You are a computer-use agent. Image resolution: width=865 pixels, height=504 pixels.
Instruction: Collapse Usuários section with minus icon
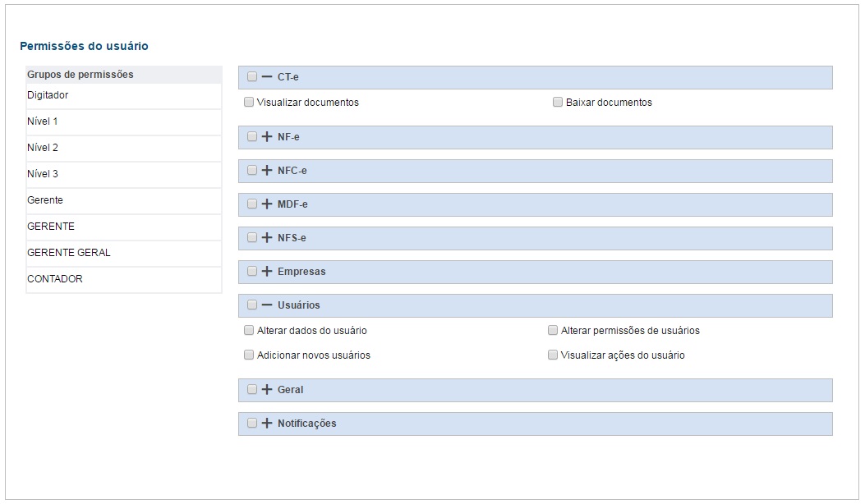(x=267, y=305)
